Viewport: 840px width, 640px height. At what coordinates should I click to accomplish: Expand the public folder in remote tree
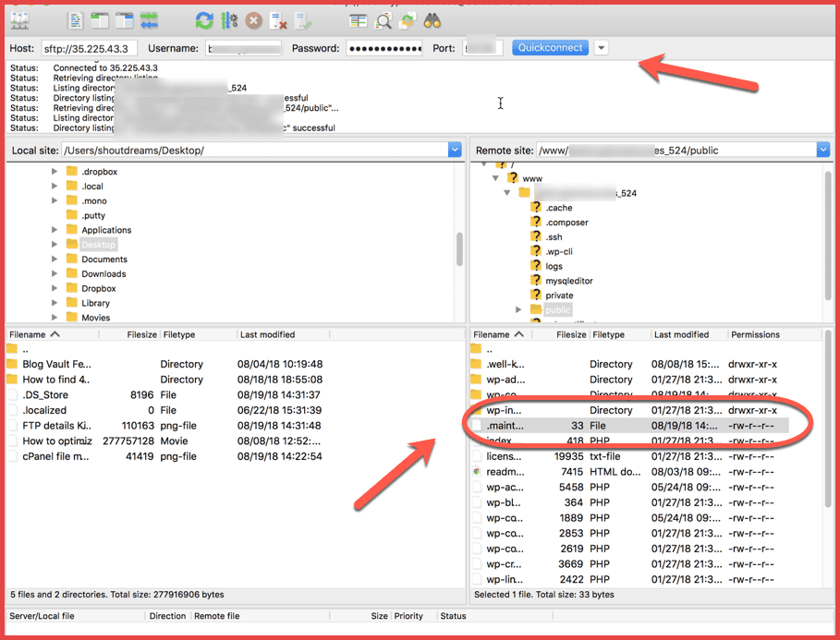518,310
